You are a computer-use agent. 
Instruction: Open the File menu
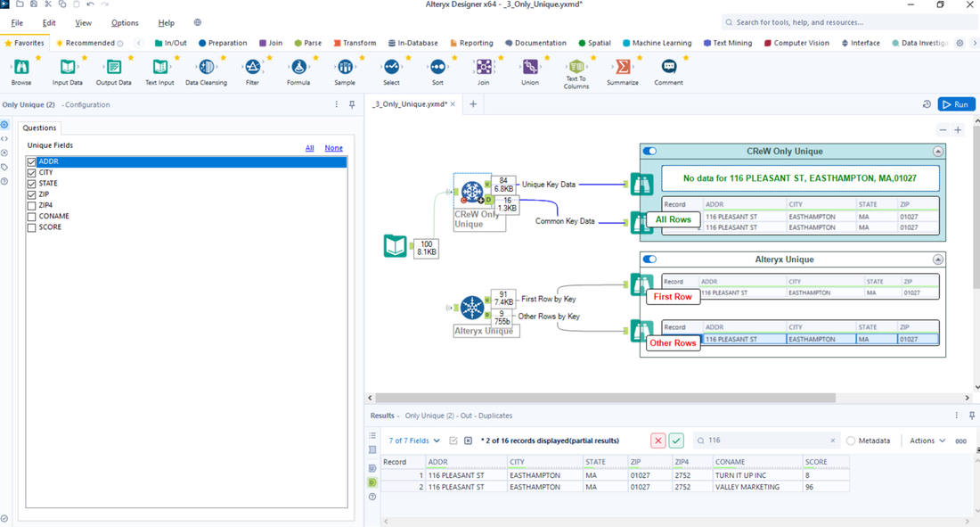[17, 22]
